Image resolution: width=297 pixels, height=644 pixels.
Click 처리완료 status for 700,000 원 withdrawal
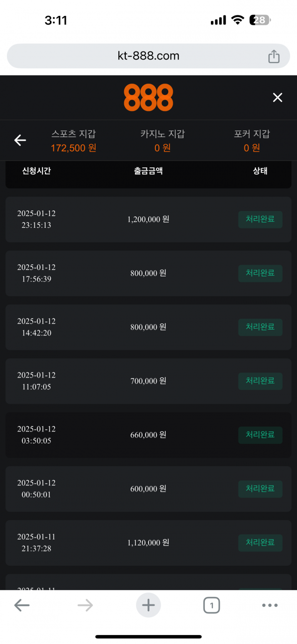[260, 381]
